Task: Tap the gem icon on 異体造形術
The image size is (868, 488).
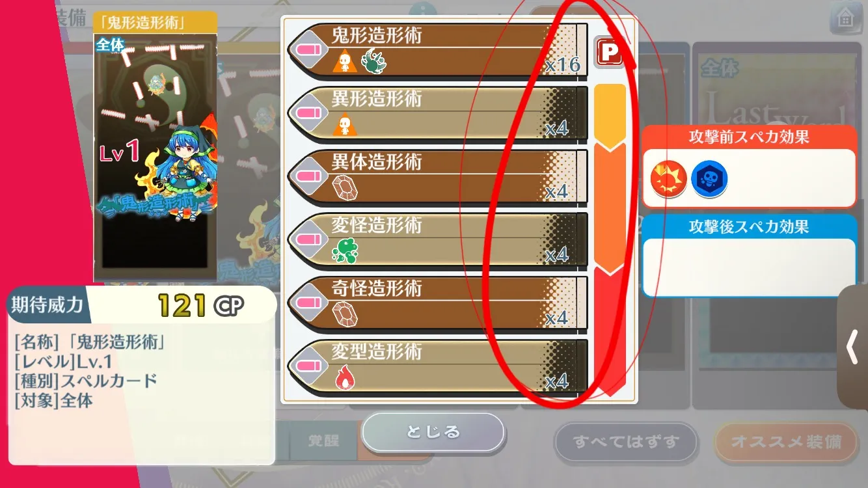Action: 344,189
